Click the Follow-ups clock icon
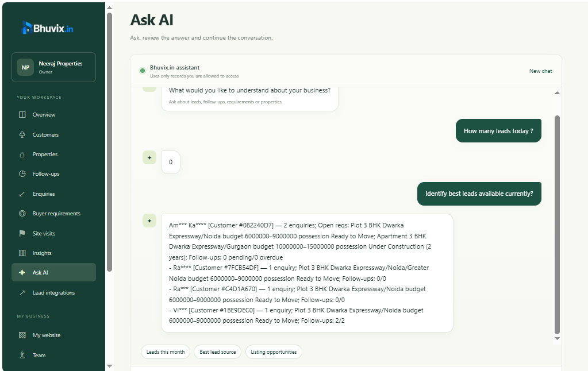 tap(22, 174)
